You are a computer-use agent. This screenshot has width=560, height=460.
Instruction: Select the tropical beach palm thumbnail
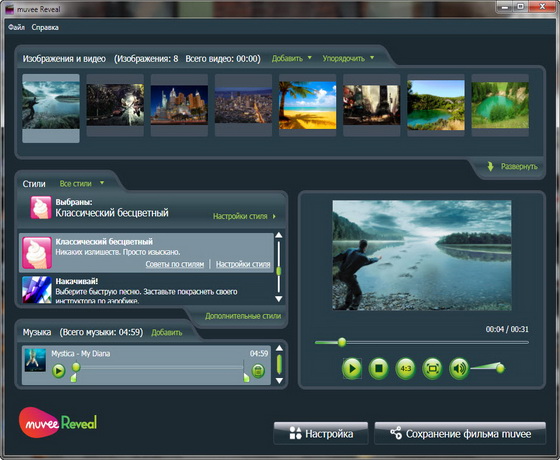(308, 105)
